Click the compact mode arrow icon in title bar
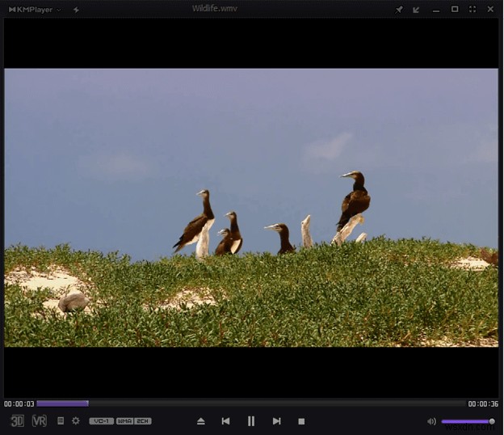The image size is (504, 435). point(417,10)
